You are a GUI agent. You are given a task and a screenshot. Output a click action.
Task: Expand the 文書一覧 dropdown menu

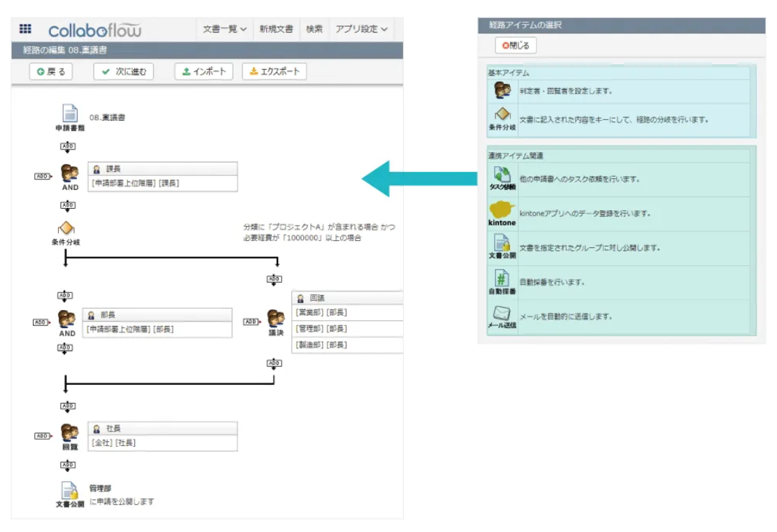point(224,29)
